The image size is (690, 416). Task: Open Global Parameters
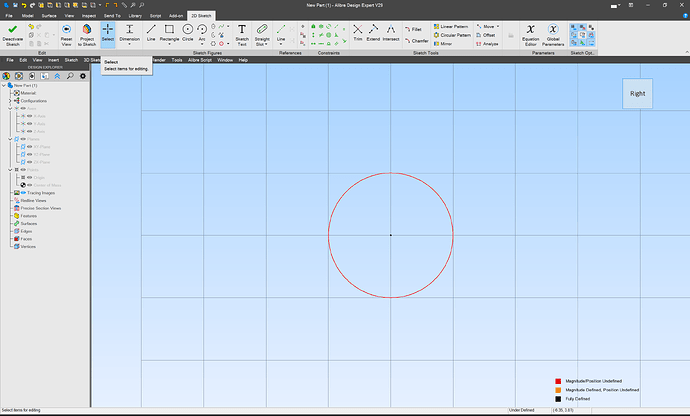[553, 34]
